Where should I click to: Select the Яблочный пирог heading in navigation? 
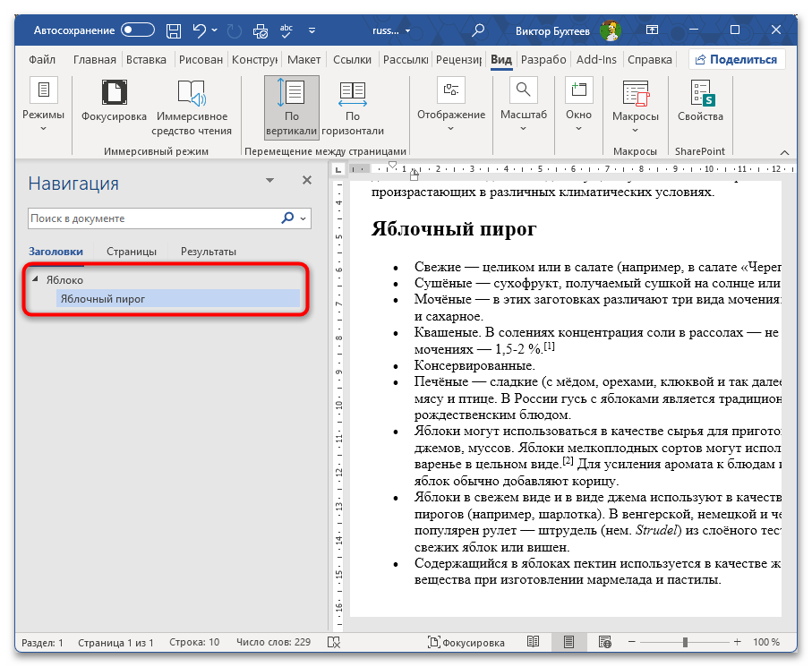(x=177, y=299)
